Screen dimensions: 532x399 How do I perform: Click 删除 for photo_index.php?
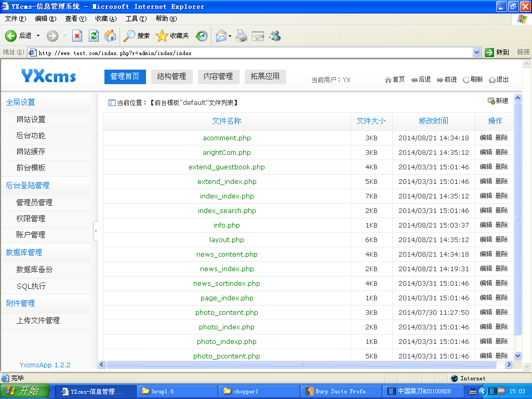pyautogui.click(x=501, y=326)
